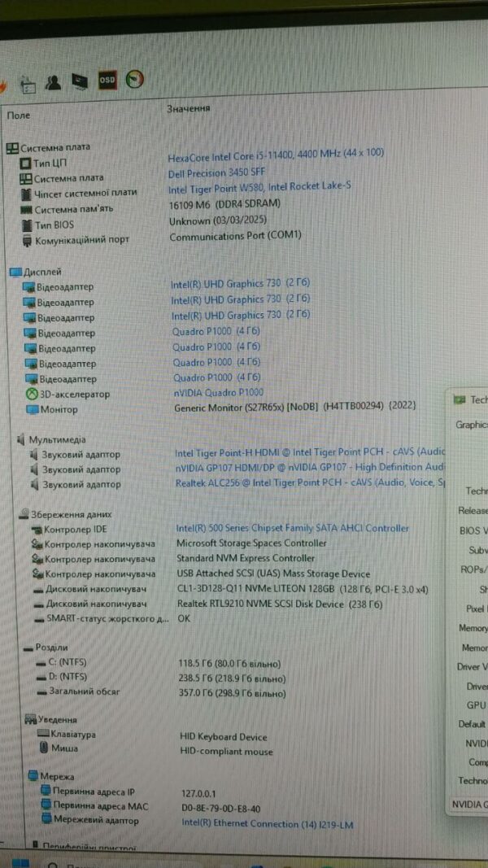The width and height of the screenshot is (488, 868).
Task: Click the Тип BIOS chip icon
Action: [x=27, y=225]
